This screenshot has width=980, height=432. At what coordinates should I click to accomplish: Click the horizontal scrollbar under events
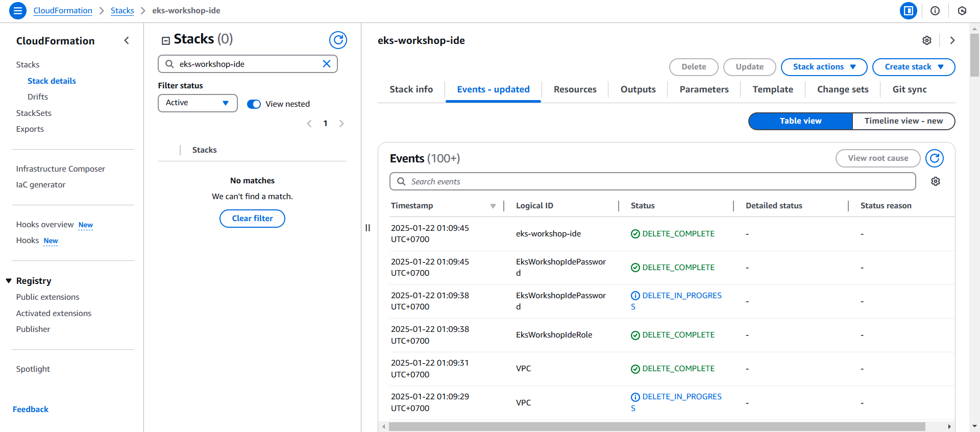click(657, 426)
